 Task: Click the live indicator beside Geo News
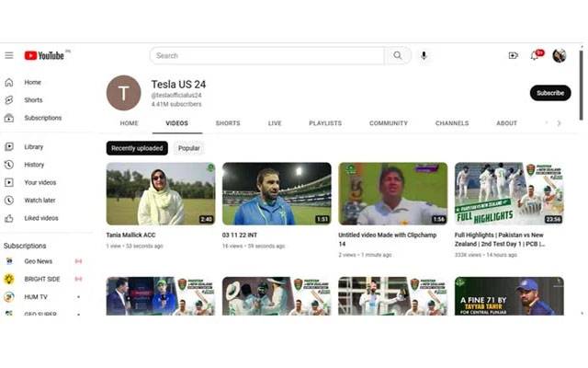point(78,261)
